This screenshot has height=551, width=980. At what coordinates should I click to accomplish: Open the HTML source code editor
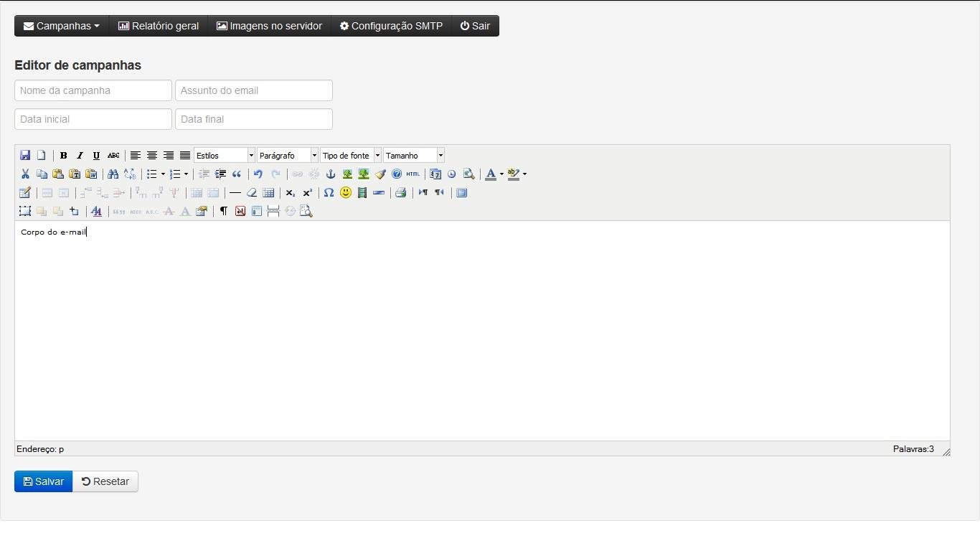point(413,174)
